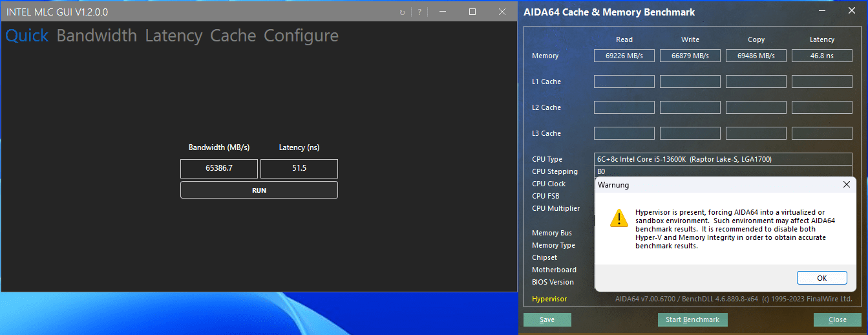Click the CPU FSB label
This screenshot has height=335, width=868.
pyautogui.click(x=546, y=196)
